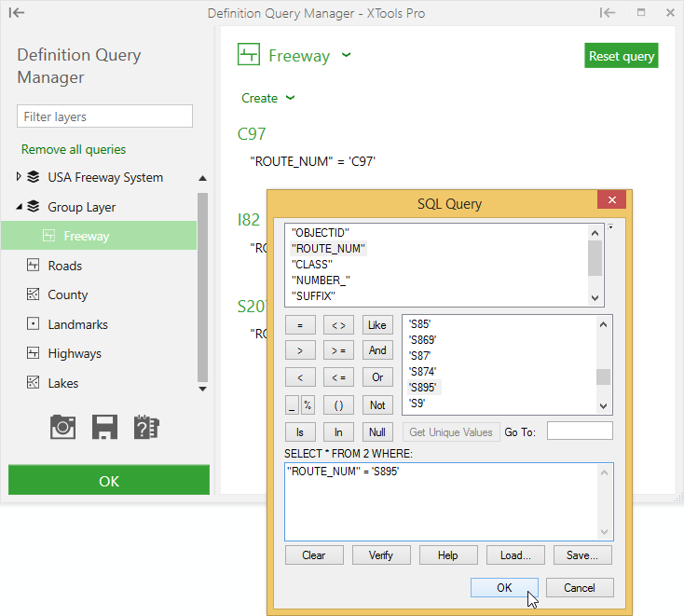This screenshot has width=684, height=616.
Task: Click the Not operator button
Action: pyautogui.click(x=377, y=404)
